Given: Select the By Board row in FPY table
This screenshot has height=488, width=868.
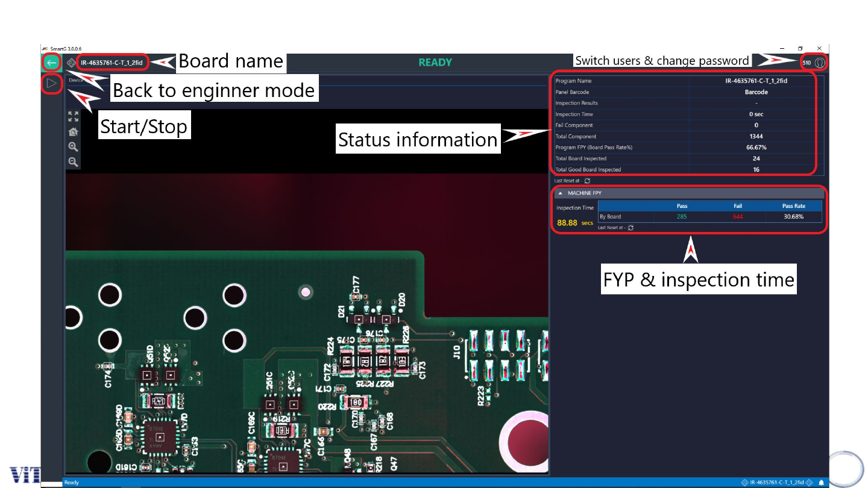Looking at the screenshot, I should coord(610,217).
